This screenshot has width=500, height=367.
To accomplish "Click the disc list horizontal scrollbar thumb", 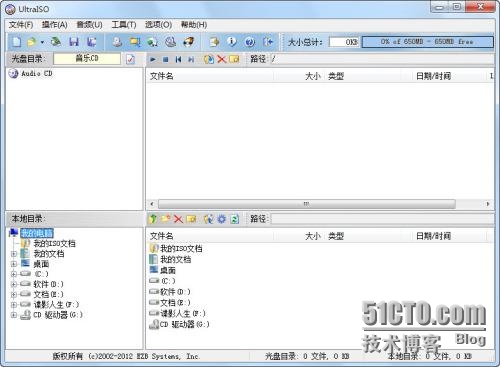I will pyautogui.click(x=306, y=204).
